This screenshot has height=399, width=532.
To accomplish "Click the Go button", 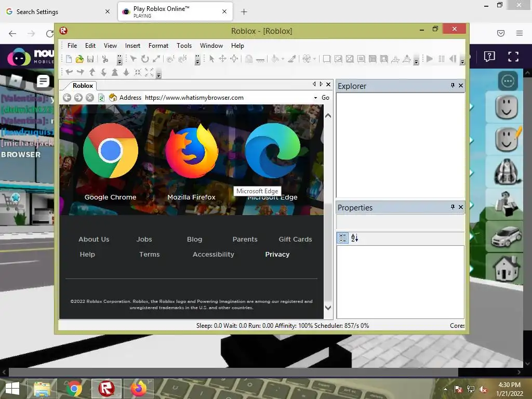I will coord(325,98).
